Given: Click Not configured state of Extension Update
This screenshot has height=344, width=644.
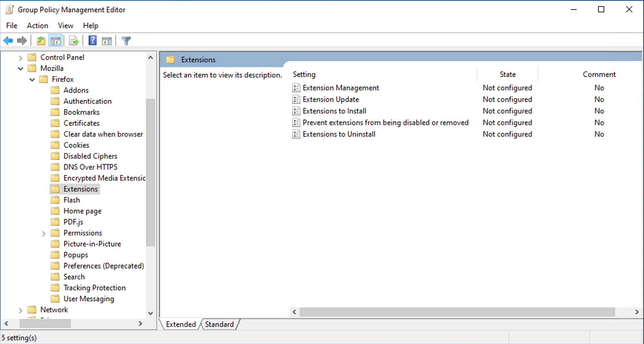Looking at the screenshot, I should [507, 99].
